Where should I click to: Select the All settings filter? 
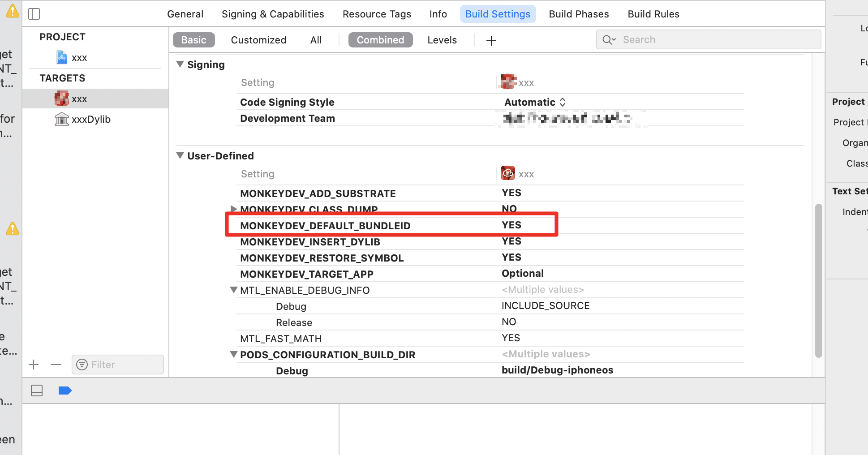pyautogui.click(x=315, y=40)
